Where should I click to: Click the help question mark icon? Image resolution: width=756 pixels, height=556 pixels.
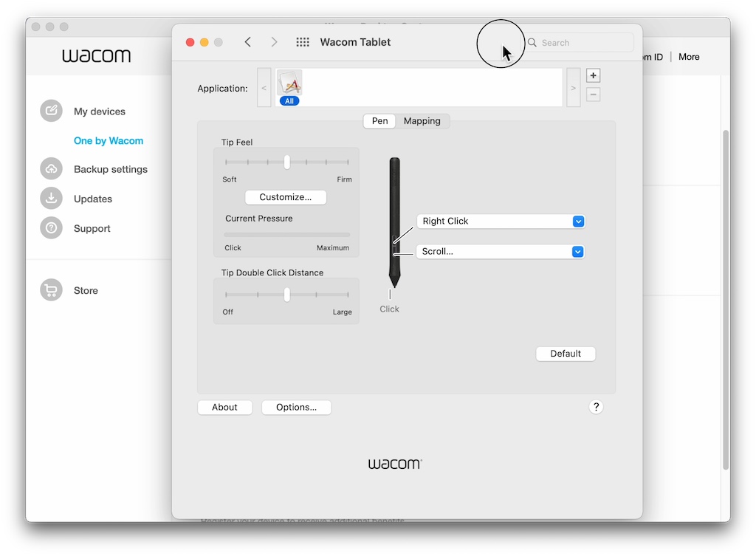point(596,407)
